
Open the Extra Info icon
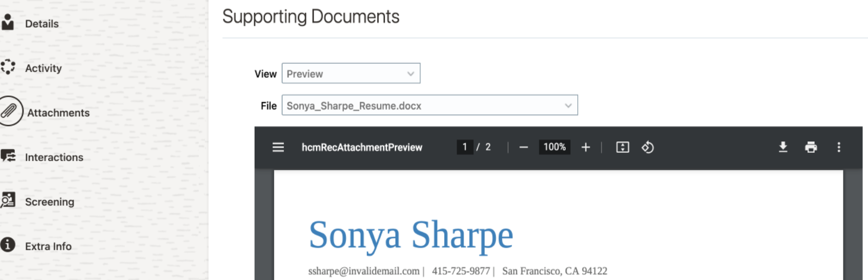(8, 245)
